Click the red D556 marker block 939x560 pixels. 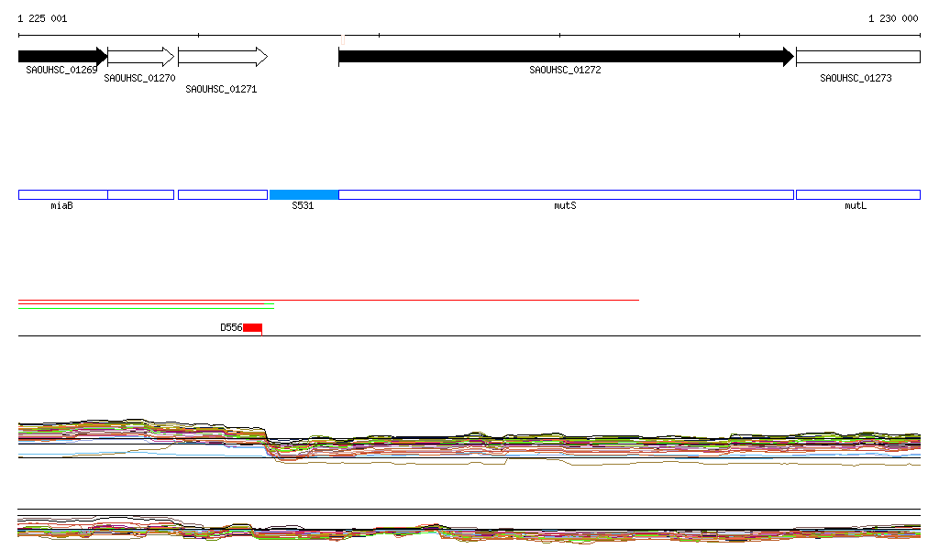point(253,328)
